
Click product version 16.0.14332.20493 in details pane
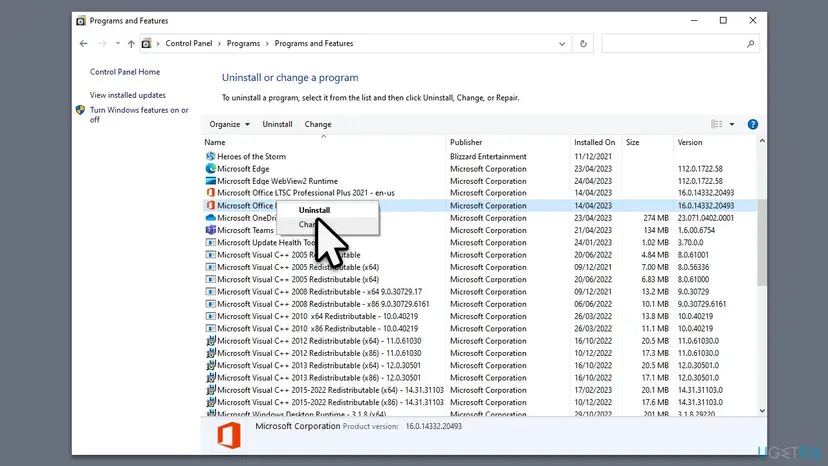point(434,426)
